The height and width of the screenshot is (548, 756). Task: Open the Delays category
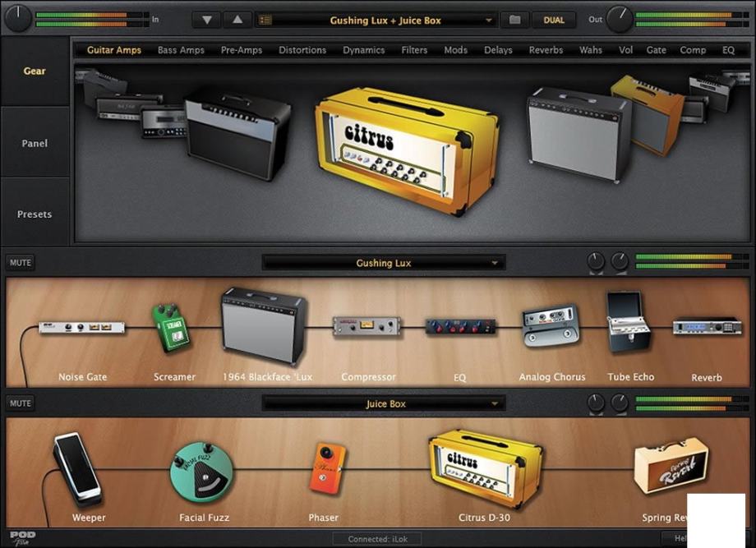click(498, 50)
